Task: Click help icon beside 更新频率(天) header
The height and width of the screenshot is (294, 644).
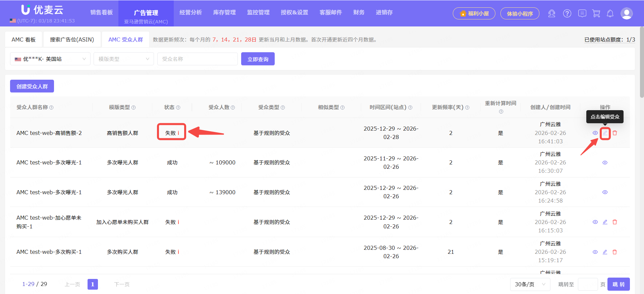Action: (467, 107)
